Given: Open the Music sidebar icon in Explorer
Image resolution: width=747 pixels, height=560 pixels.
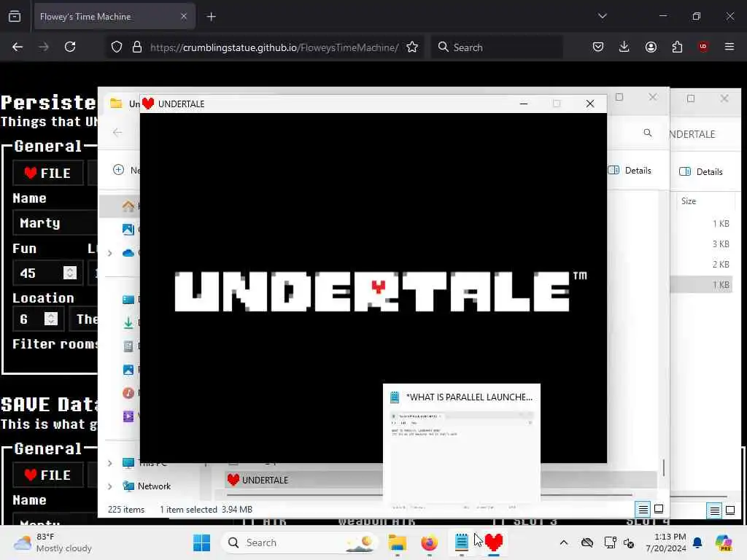Looking at the screenshot, I should [x=128, y=393].
